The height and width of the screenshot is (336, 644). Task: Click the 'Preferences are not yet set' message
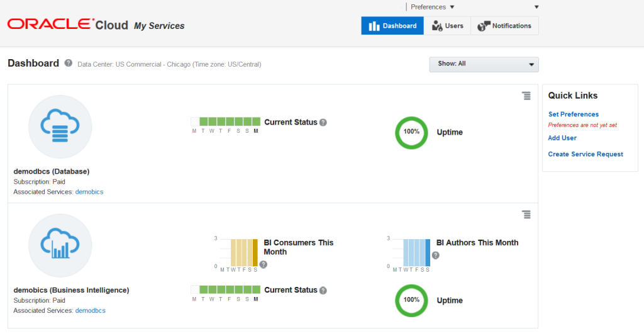coord(582,125)
